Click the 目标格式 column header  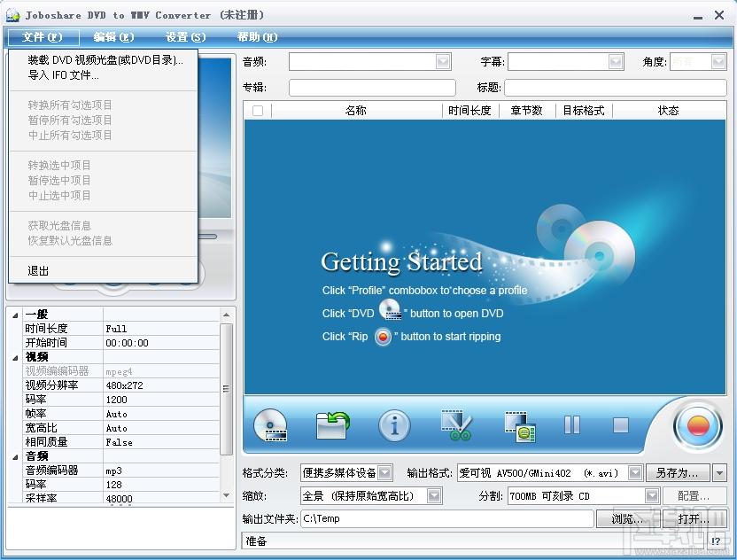(x=584, y=111)
